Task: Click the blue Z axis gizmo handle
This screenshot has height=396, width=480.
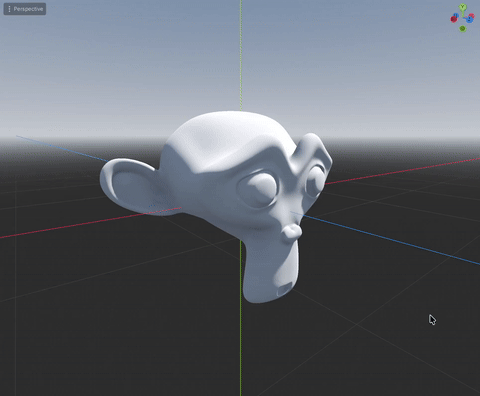Action: 470,19
